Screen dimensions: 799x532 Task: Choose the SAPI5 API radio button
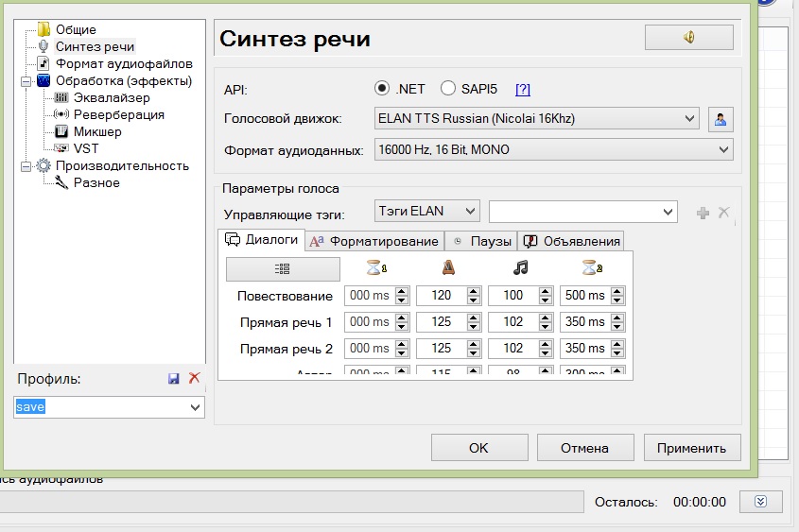click(x=448, y=89)
